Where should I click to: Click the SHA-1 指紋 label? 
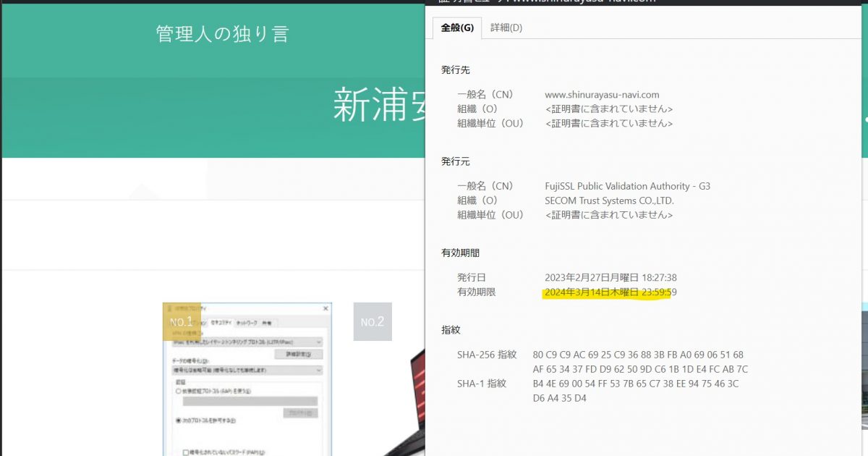[482, 384]
